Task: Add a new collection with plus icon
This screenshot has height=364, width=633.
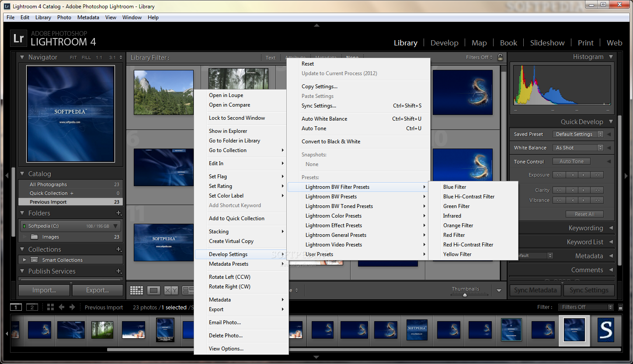Action: point(118,250)
